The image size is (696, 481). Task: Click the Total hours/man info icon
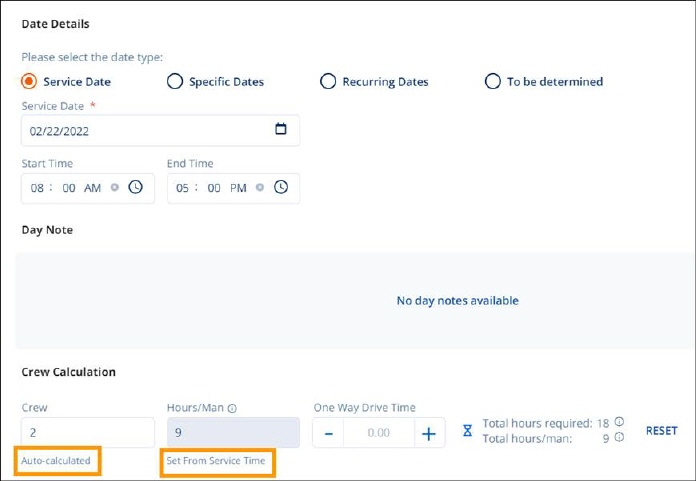point(619,438)
